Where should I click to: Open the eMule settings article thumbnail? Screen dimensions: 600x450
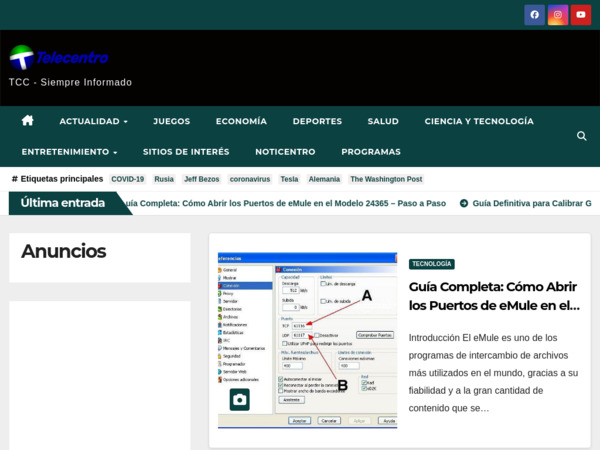tap(307, 340)
